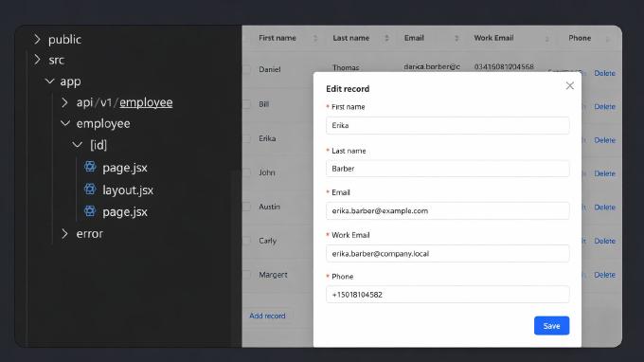Expand the api/v1/employee folder chevron
The height and width of the screenshot is (362, 644).
[64, 102]
